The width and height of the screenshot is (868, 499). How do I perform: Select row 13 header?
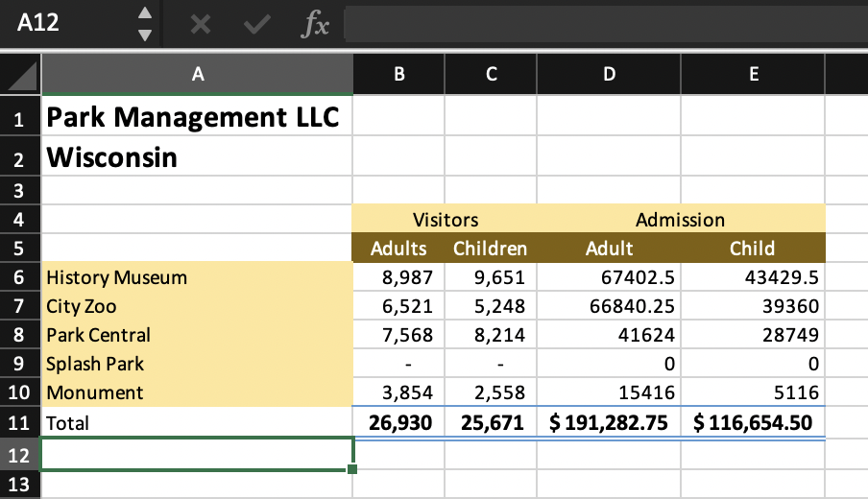point(20,486)
